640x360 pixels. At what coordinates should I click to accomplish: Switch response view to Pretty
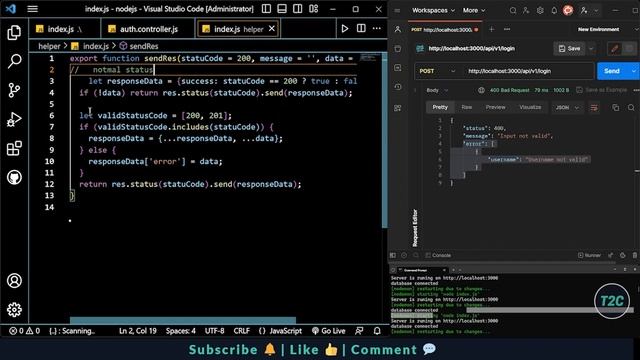click(x=440, y=107)
